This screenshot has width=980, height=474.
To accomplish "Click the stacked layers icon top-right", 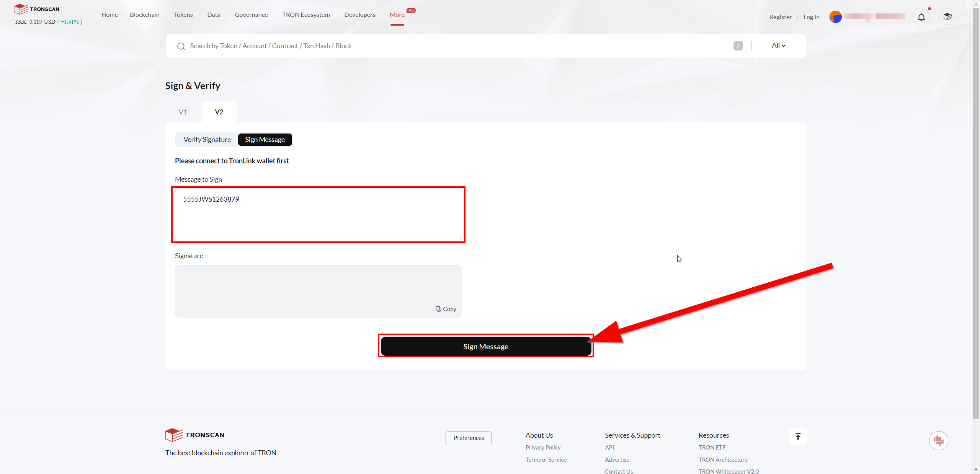I will pos(947,17).
